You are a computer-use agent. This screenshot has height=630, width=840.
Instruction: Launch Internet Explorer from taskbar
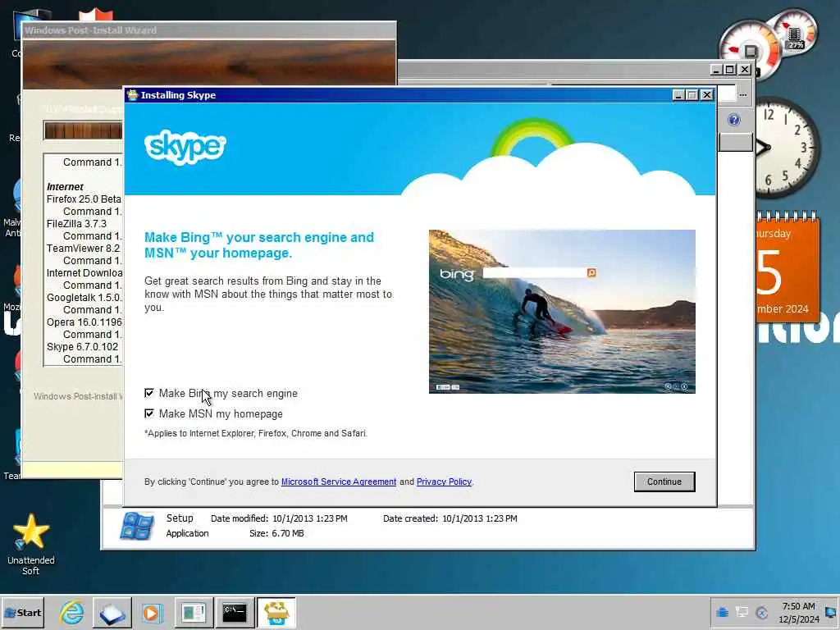(x=72, y=612)
